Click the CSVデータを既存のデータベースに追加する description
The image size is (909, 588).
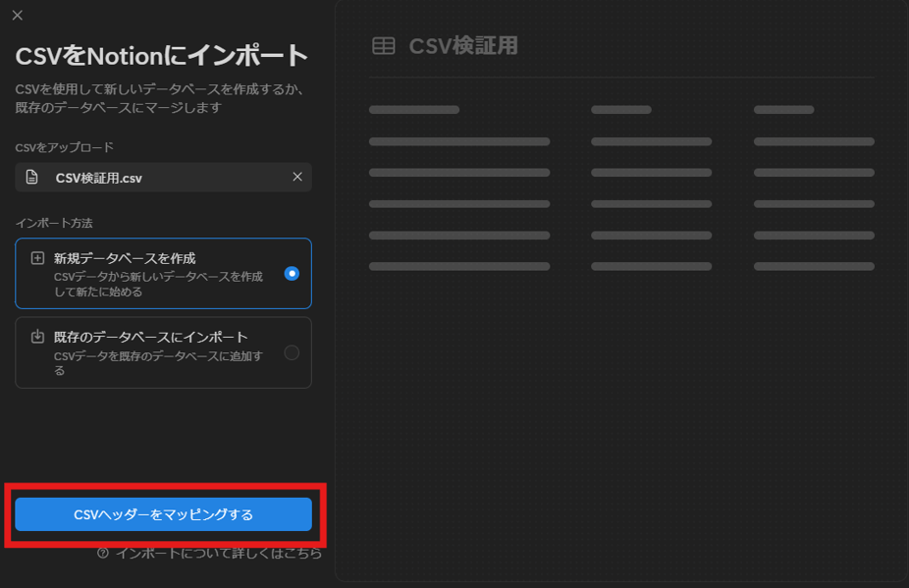click(x=158, y=363)
